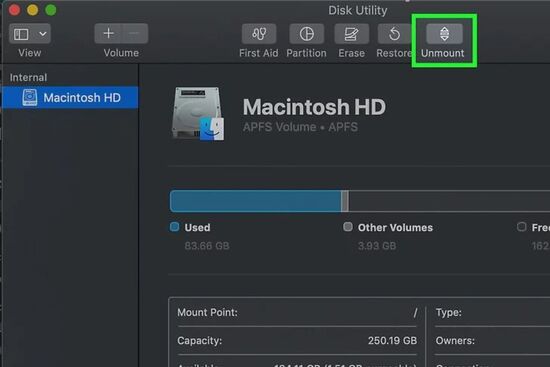The height and width of the screenshot is (367, 550).
Task: Click the large Macintosh HD title
Action: (x=314, y=107)
